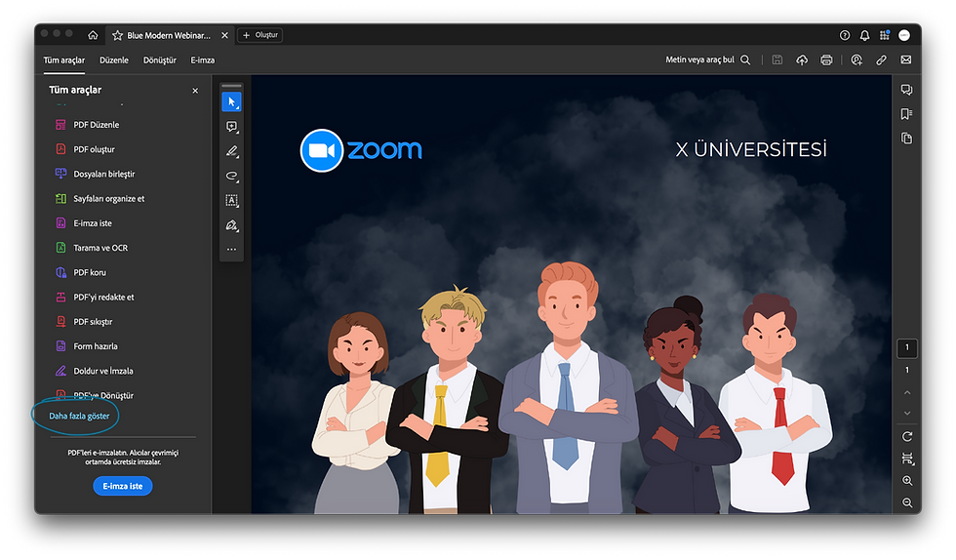
Task: Rotate the page clockwise
Action: (x=907, y=437)
